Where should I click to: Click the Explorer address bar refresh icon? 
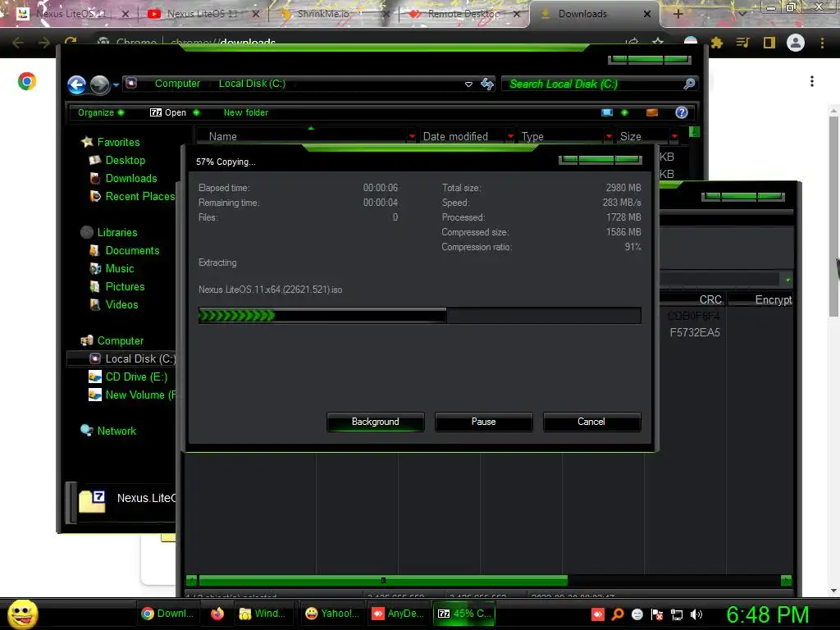(x=487, y=84)
